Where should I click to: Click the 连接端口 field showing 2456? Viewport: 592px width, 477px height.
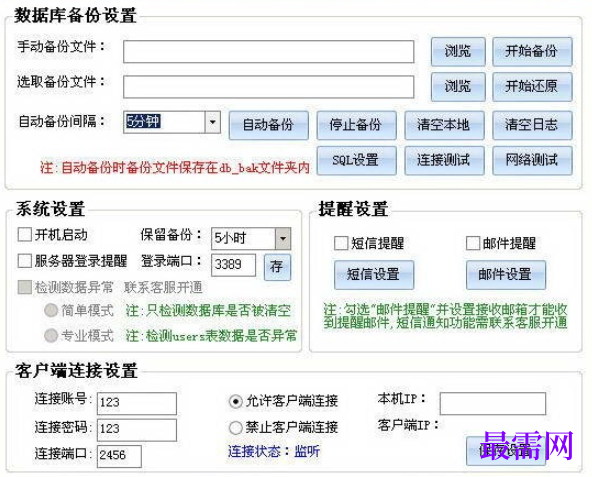tap(119, 456)
